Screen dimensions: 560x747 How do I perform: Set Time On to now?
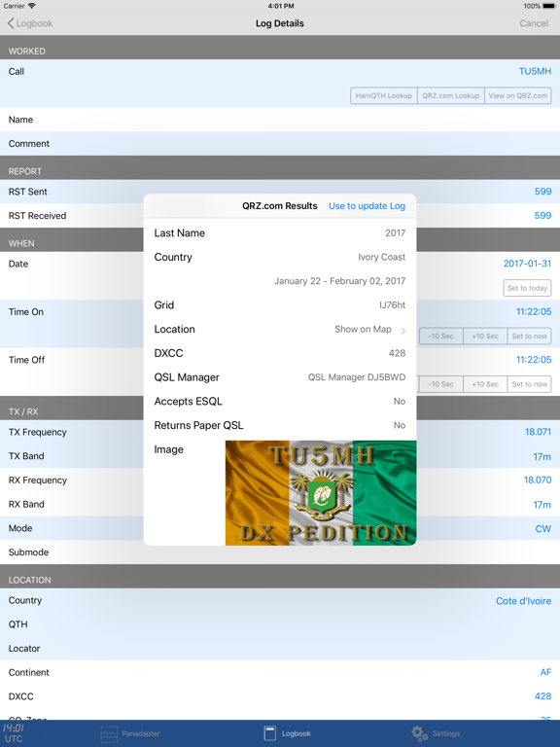tap(530, 336)
